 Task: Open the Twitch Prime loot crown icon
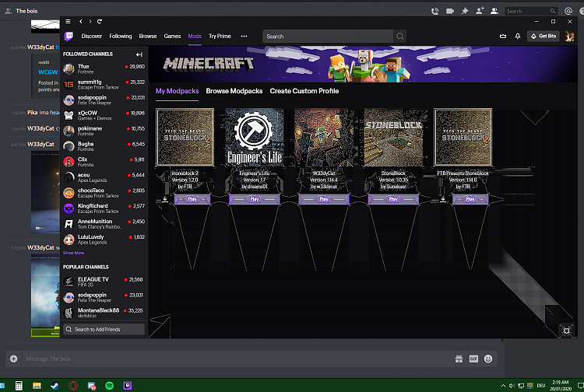pyautogui.click(x=503, y=36)
